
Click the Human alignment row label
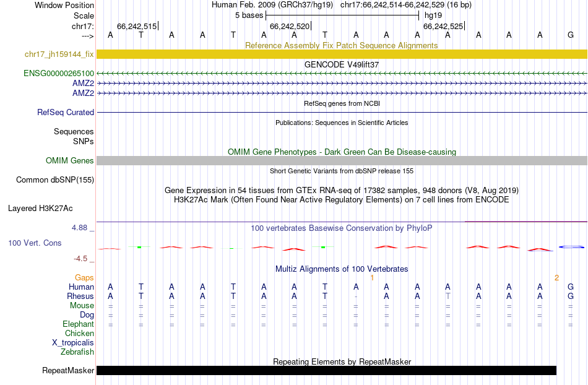point(81,287)
